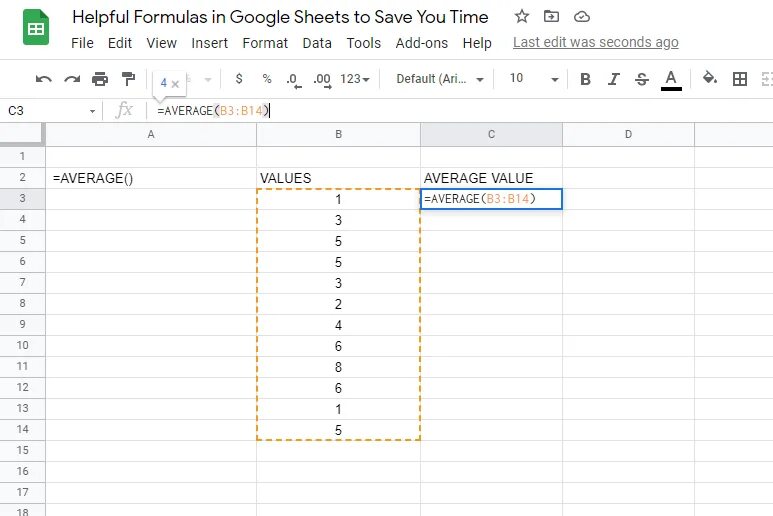Click the AVERAGE VALUE cell
Screen dimensions: 773x516
(478, 178)
